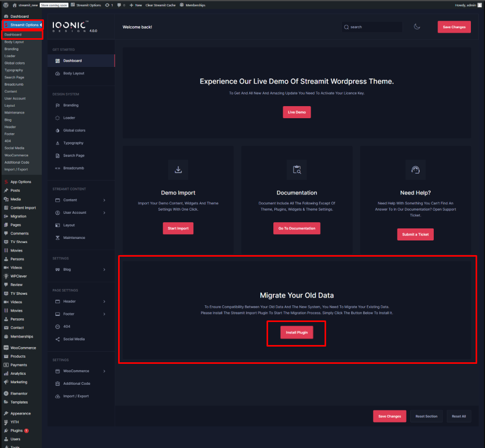Expand the Header page settings chevron
485x448 pixels.
tap(104, 302)
